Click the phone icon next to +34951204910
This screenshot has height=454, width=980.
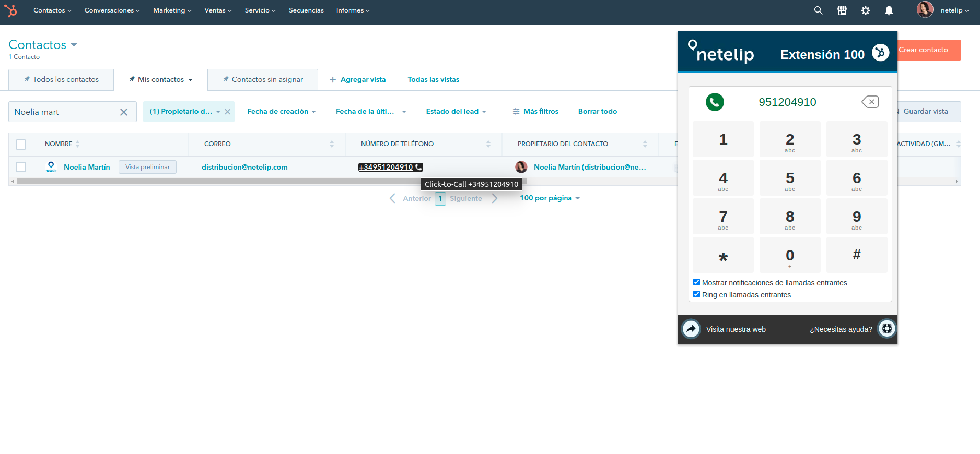click(418, 167)
